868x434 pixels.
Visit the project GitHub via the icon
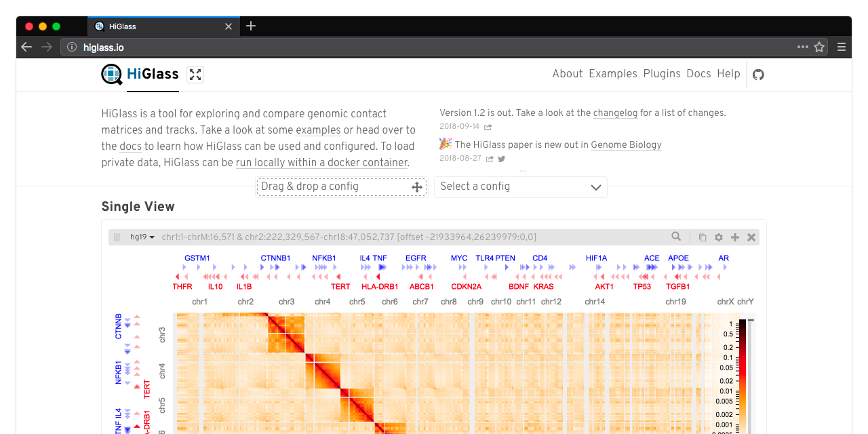coord(758,74)
